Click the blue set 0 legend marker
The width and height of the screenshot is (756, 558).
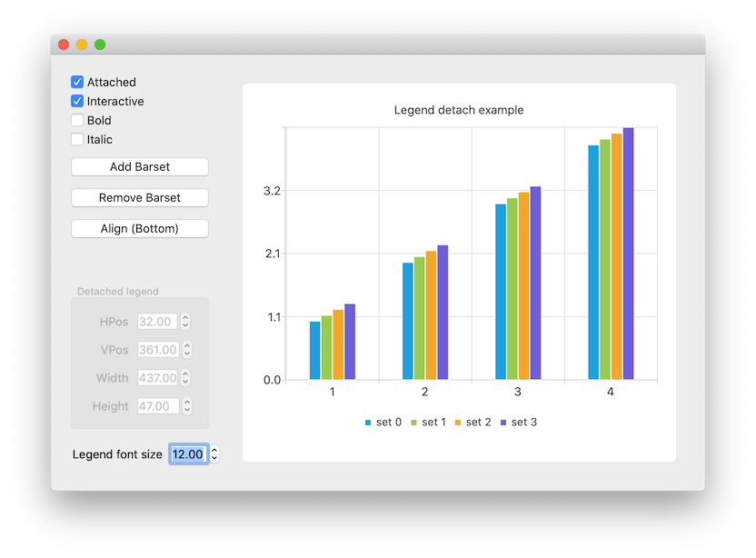pos(367,422)
